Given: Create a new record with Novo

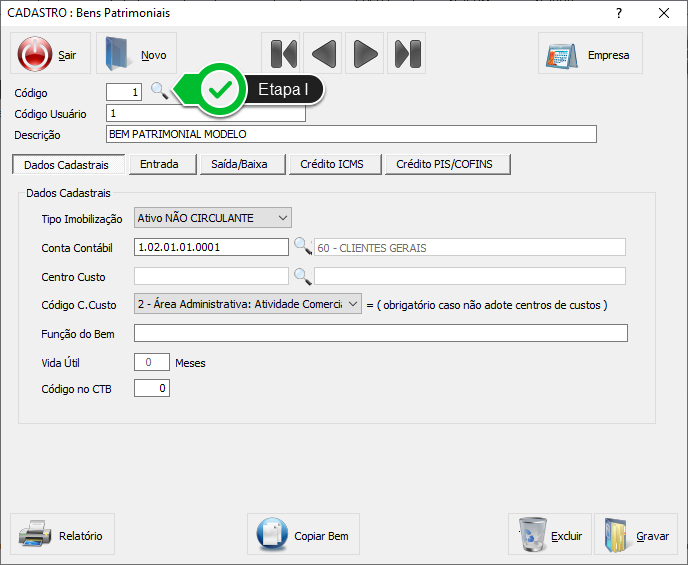Looking at the screenshot, I should [x=136, y=54].
